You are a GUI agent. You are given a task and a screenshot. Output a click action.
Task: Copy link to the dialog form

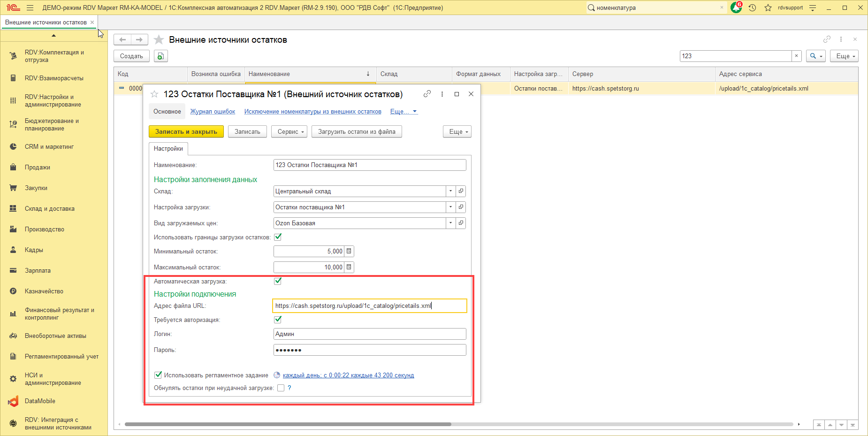click(427, 94)
